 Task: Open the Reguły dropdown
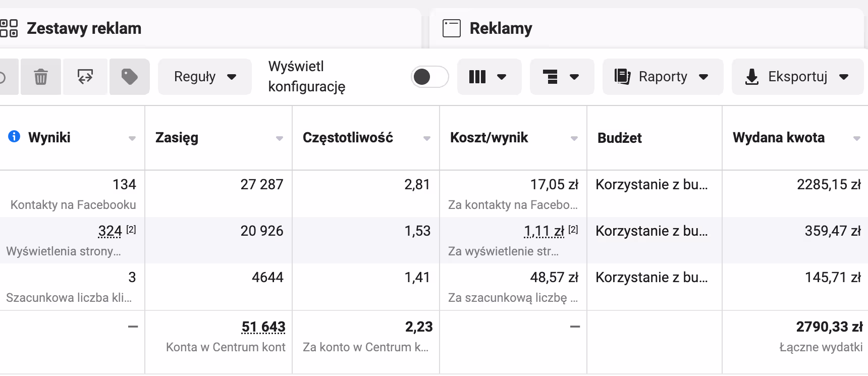point(205,77)
